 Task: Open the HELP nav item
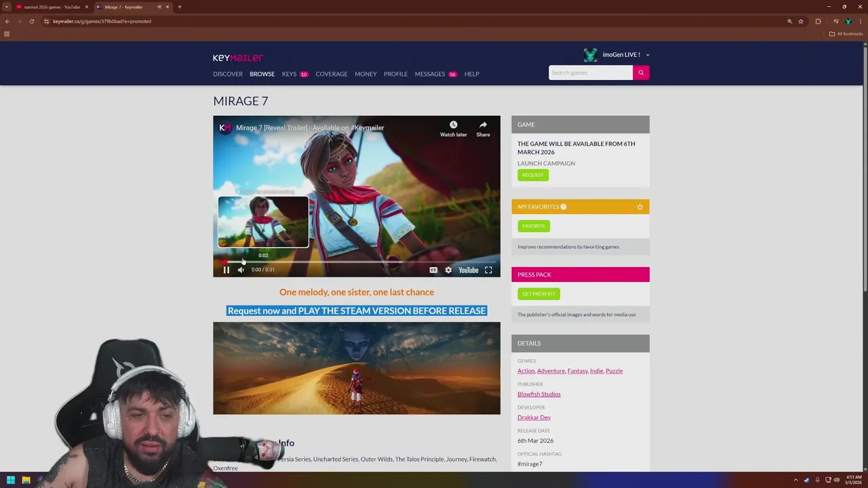[472, 74]
